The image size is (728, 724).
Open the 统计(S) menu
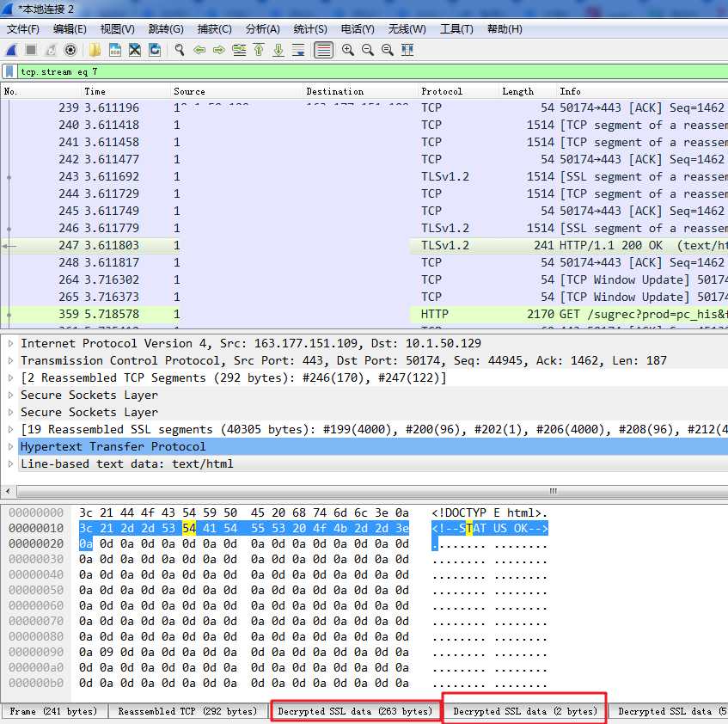pyautogui.click(x=310, y=29)
